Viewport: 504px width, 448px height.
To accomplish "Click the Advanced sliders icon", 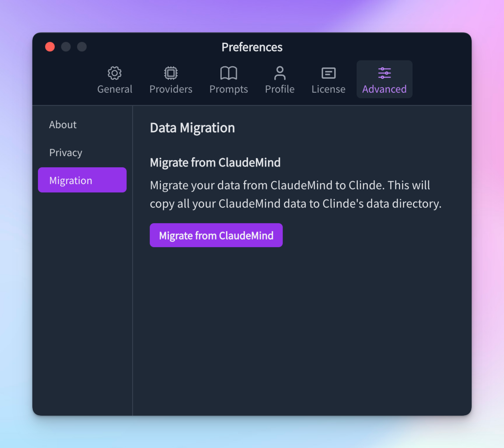I will (x=384, y=73).
